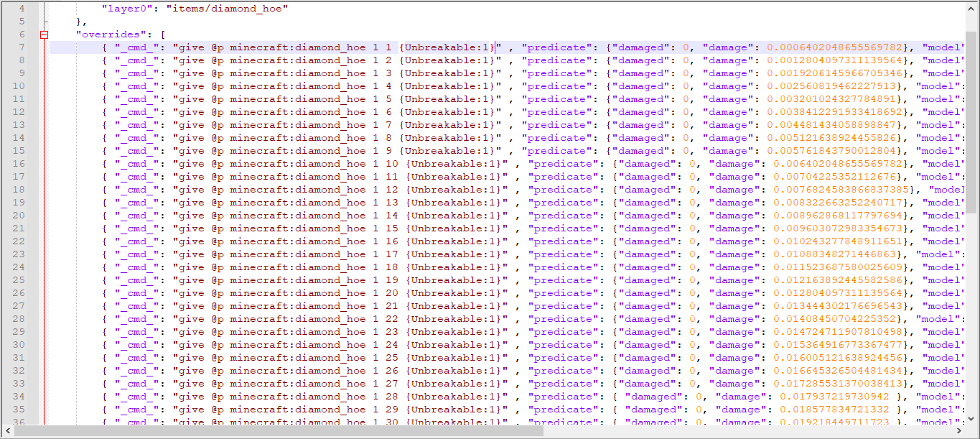
Task: Click "minecraft:diamond_hoe" on line 17
Action: (x=298, y=177)
